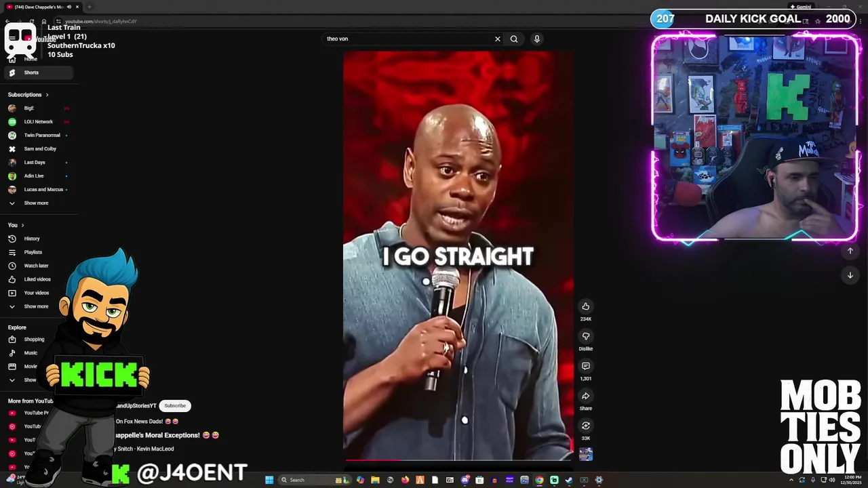Launch Firefox from the taskbar

(405, 480)
